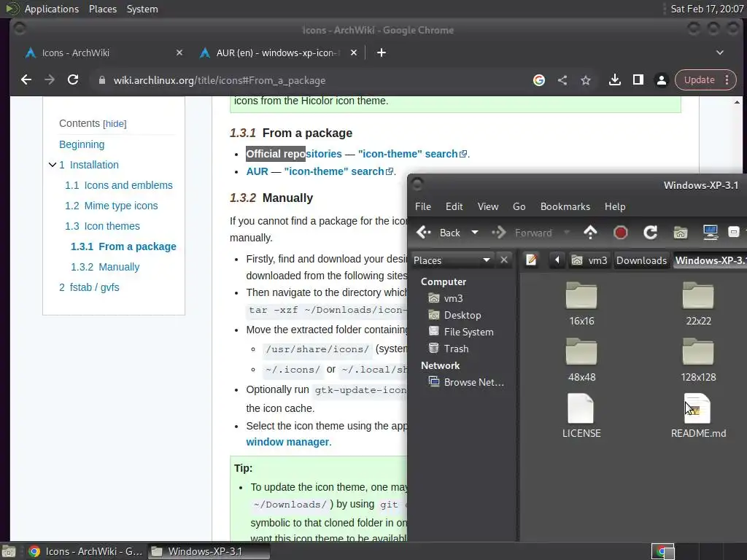Go to Beginning in contents
747x560 pixels.
click(x=82, y=144)
